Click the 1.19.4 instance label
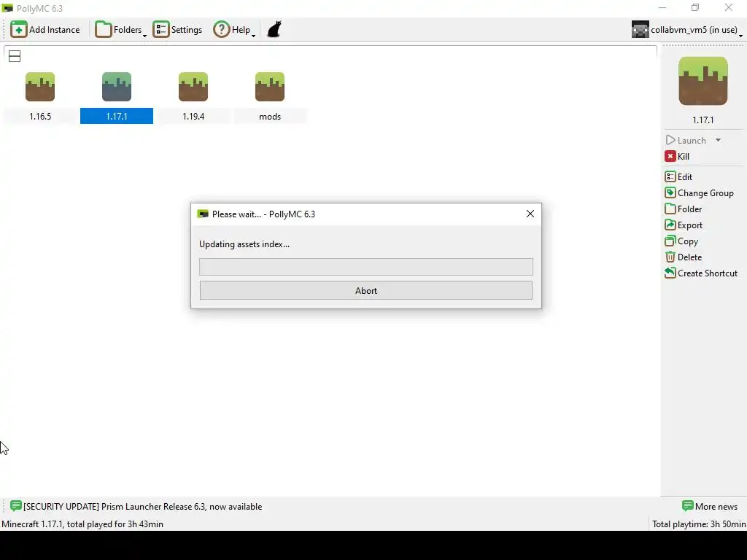747x560 pixels. point(193,116)
